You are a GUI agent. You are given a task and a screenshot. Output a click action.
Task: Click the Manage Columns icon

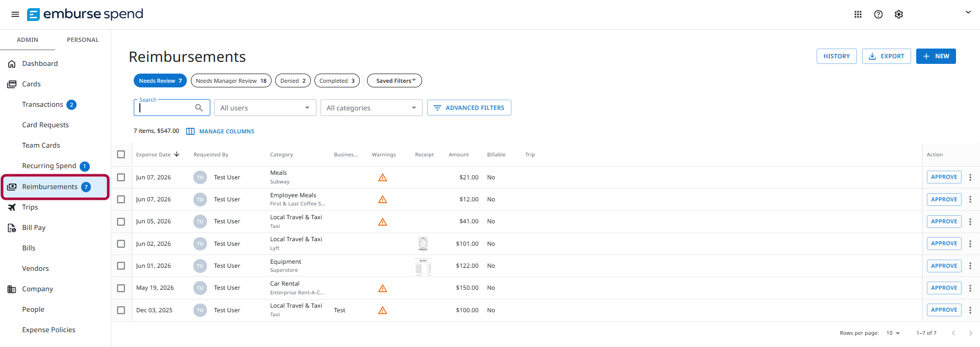click(190, 131)
